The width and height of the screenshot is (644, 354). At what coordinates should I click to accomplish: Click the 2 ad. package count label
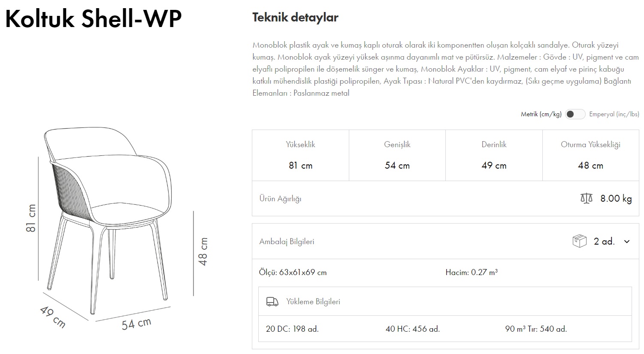[604, 241]
